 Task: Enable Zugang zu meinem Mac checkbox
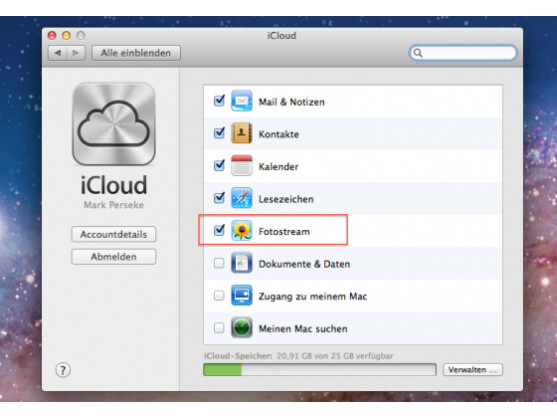[x=219, y=295]
